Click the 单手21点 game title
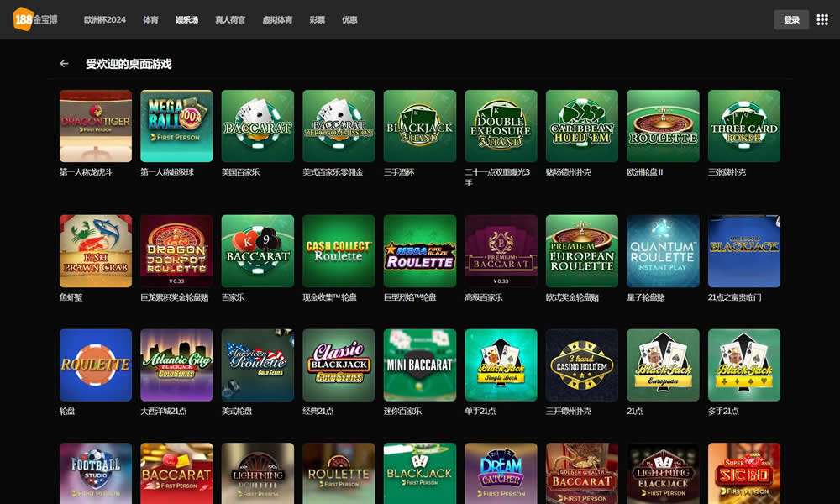 click(x=480, y=412)
